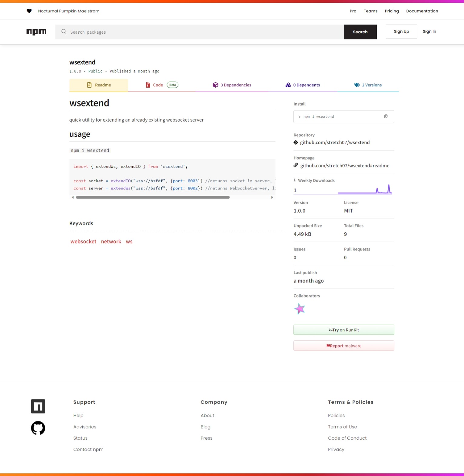Click the weekly downloads sparkline chart
This screenshot has width=464, height=476.
pos(365,190)
